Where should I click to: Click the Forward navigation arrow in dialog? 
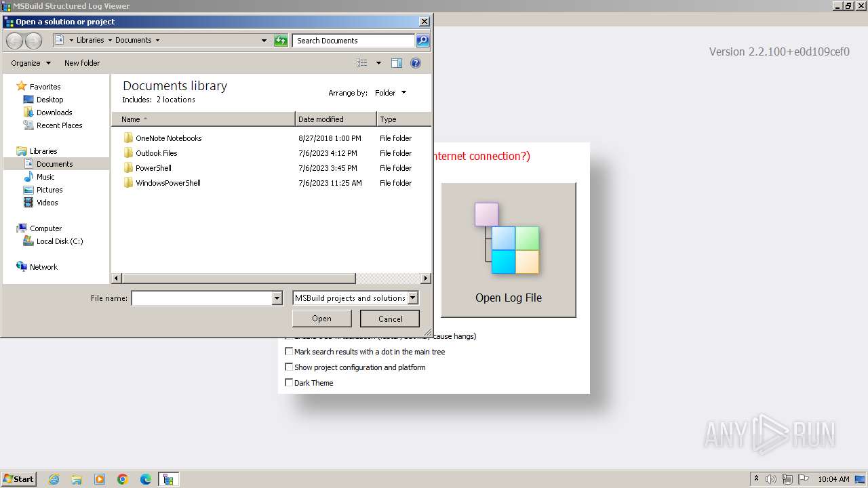[33, 41]
